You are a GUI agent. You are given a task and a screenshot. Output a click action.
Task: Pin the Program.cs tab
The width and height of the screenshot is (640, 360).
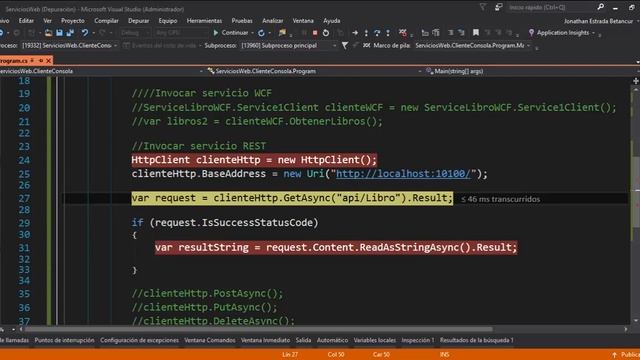pos(41,60)
